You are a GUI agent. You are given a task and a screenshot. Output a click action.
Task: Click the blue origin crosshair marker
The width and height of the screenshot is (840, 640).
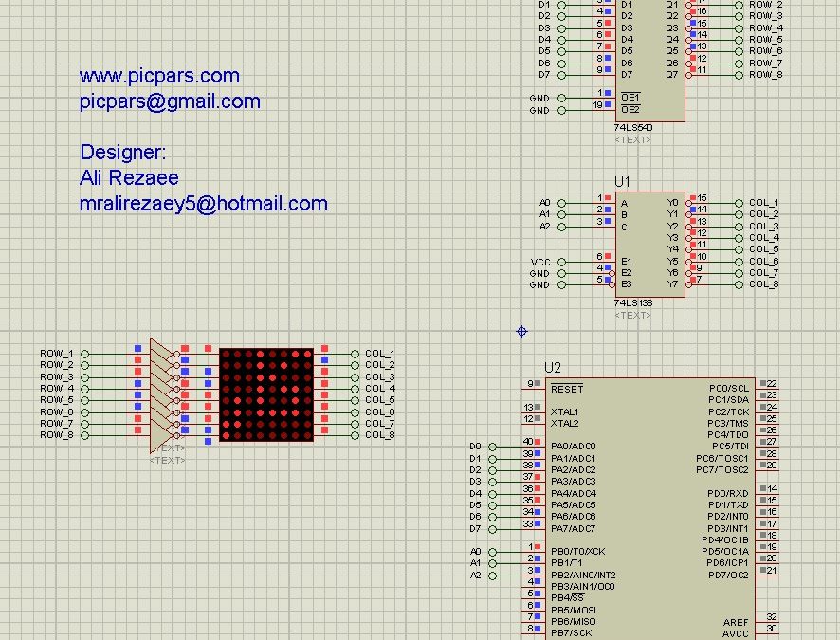(x=521, y=332)
